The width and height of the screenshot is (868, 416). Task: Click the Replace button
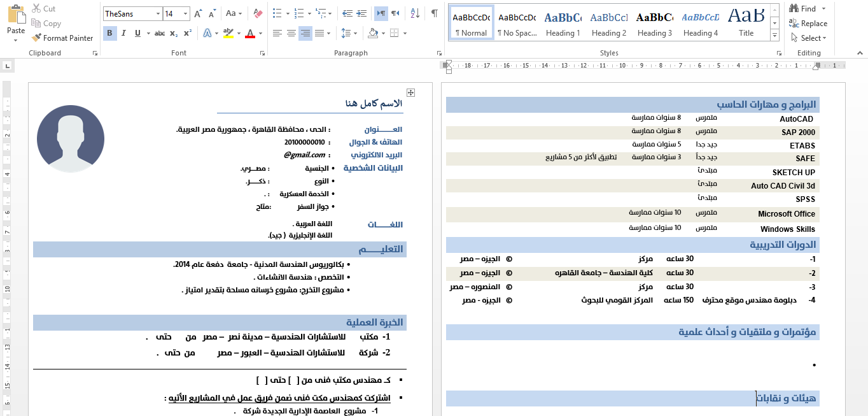pyautogui.click(x=808, y=24)
